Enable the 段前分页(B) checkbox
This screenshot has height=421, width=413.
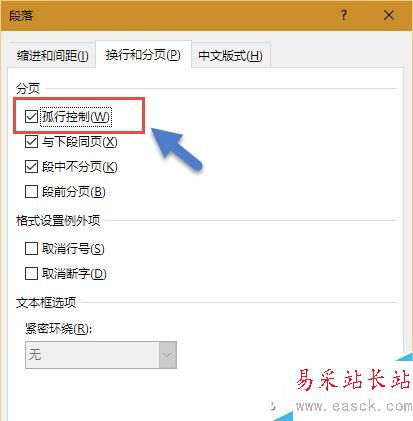31,192
